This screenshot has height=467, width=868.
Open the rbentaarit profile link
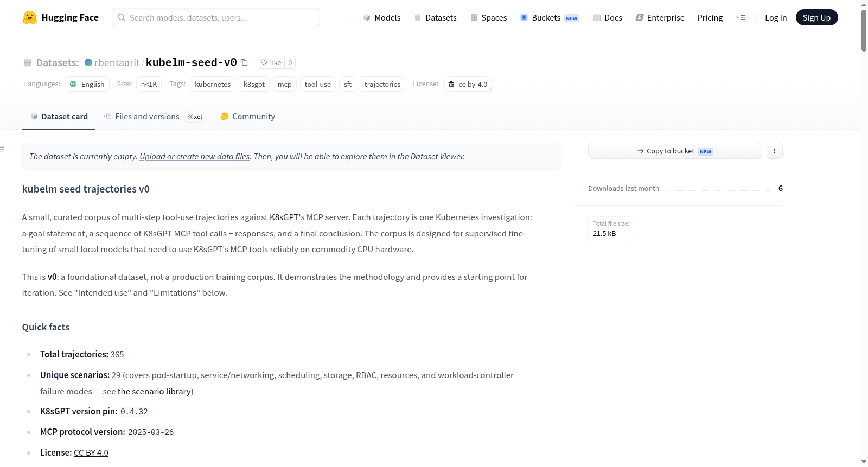(x=117, y=62)
